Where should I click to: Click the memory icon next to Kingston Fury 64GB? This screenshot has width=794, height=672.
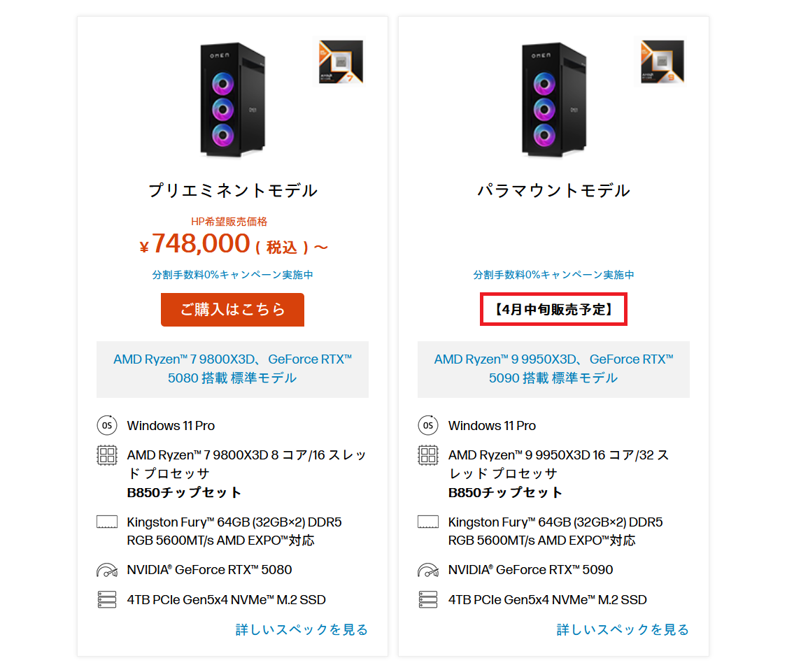pyautogui.click(x=106, y=522)
